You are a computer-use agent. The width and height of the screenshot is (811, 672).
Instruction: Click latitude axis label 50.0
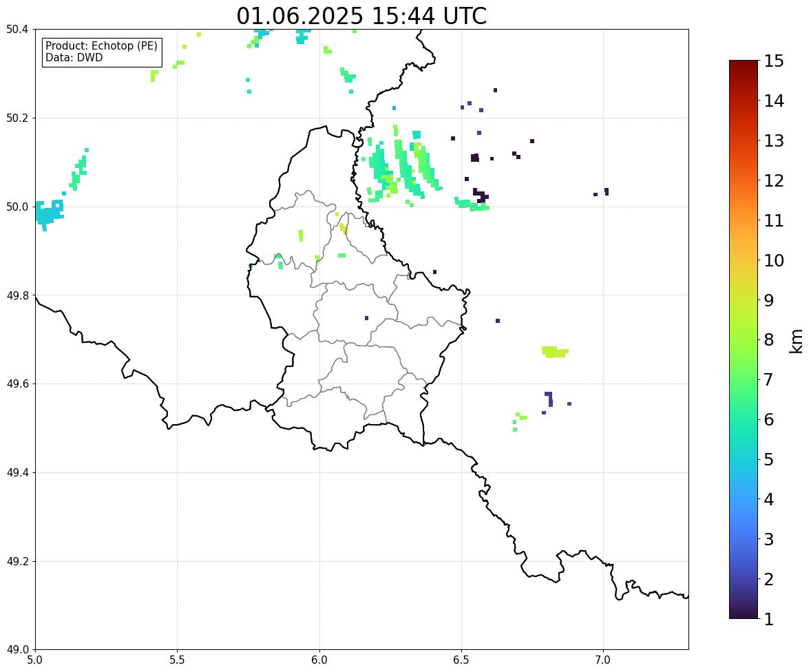point(17,207)
